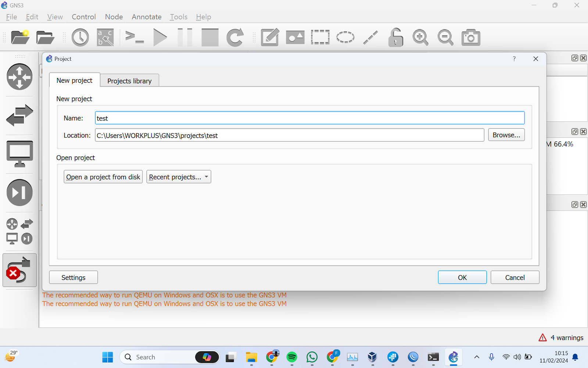
Task: Click the project Name input field
Action: (310, 118)
